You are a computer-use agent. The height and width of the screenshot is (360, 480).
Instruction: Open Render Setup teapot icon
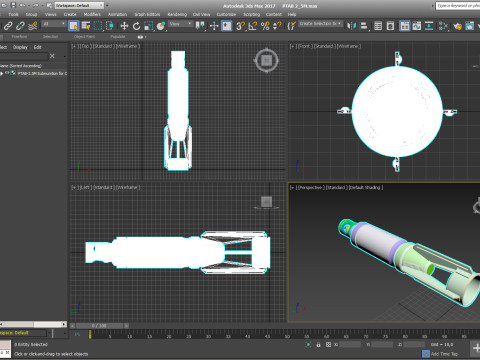click(x=457, y=26)
